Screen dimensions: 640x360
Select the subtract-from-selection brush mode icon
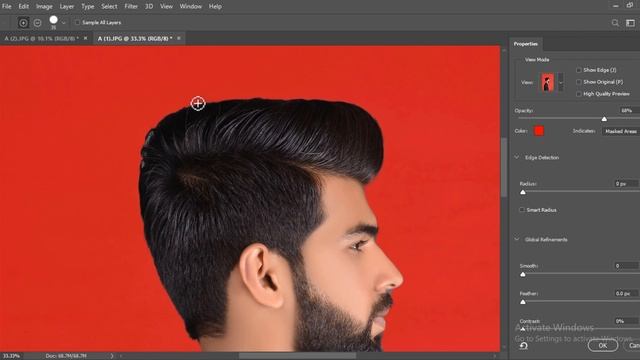pos(38,23)
